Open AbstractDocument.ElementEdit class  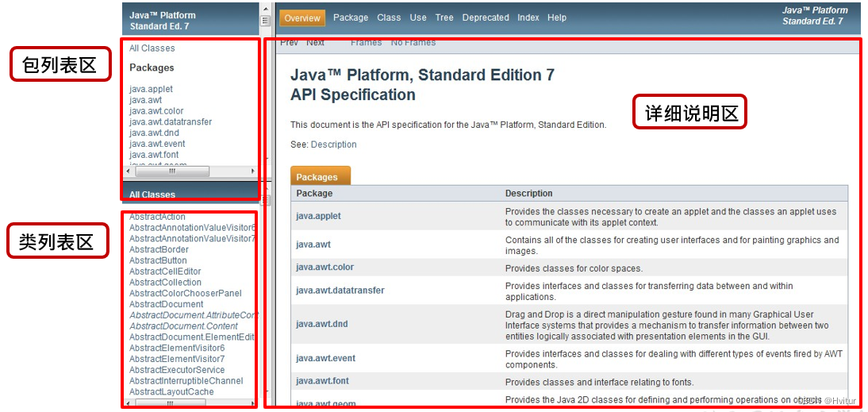[192, 337]
